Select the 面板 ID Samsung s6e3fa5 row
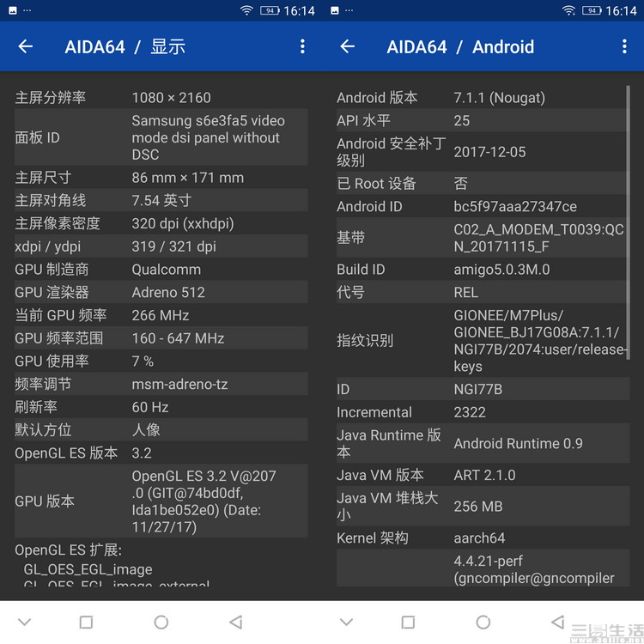This screenshot has height=644, width=644. [161, 137]
